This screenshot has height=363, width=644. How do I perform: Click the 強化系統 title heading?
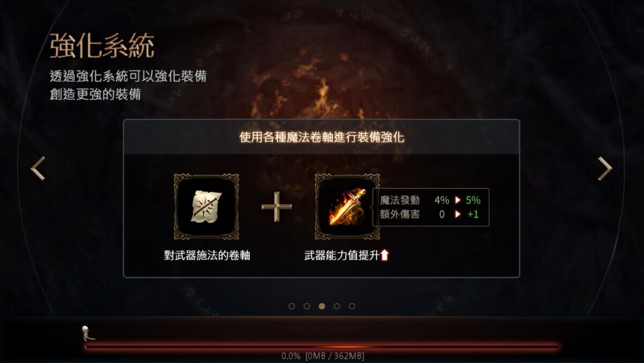click(103, 45)
